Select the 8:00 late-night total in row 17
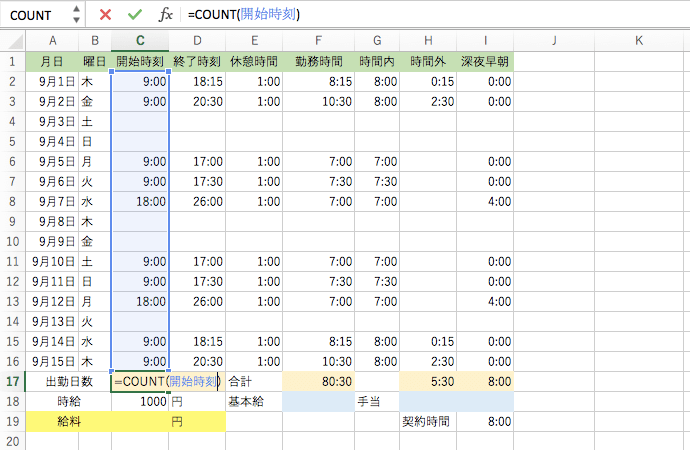This screenshot has height=450, width=690. click(485, 381)
